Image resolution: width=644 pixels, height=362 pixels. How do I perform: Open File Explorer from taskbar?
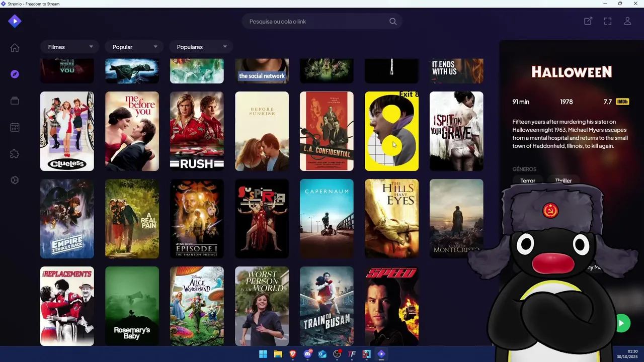click(x=278, y=354)
